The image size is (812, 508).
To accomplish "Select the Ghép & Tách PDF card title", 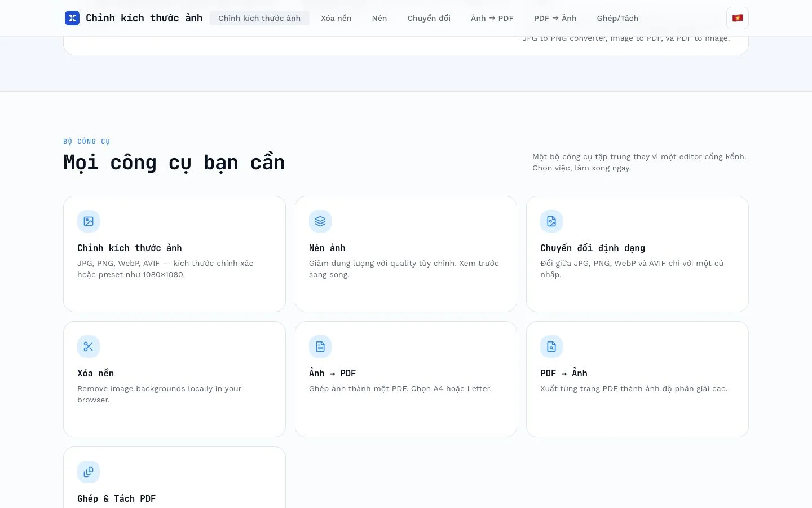I will 116,498.
